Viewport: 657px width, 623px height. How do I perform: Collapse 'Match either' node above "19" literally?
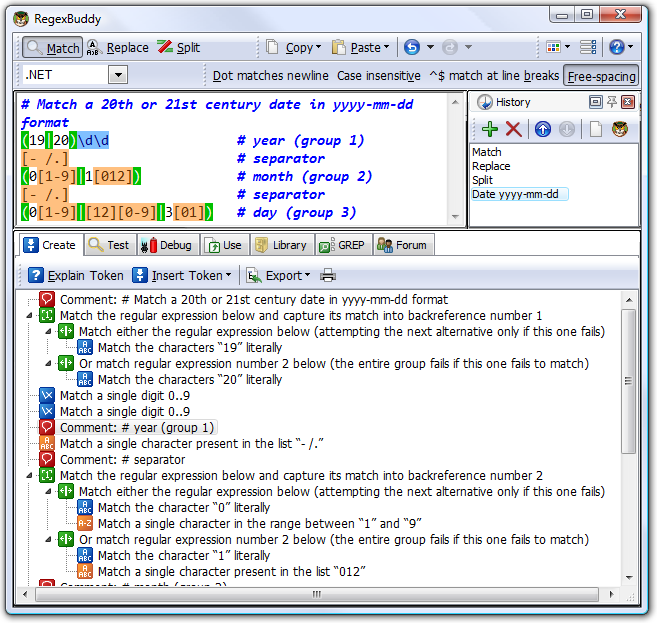point(48,331)
